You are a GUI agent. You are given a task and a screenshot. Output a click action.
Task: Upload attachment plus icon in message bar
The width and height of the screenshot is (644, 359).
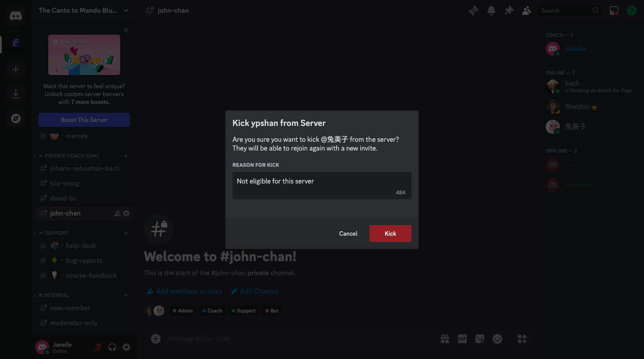156,339
